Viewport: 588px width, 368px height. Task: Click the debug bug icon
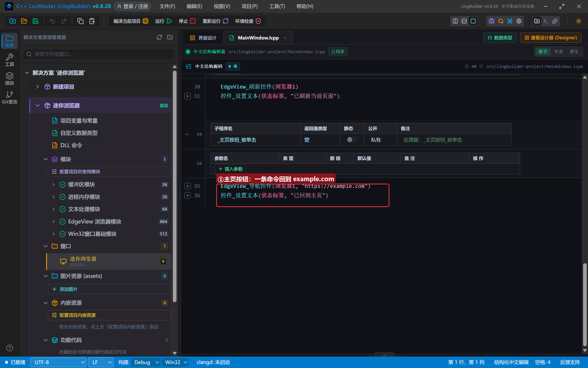(491, 21)
